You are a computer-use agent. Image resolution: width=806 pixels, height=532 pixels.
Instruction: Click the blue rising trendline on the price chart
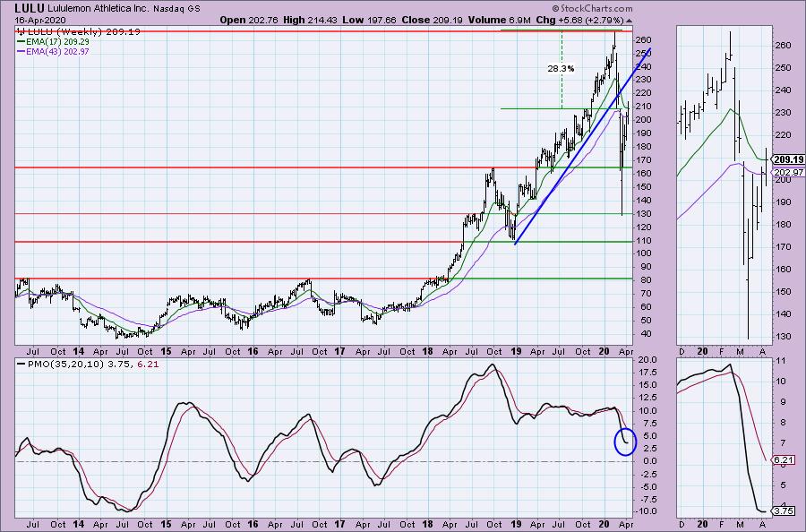(583, 146)
